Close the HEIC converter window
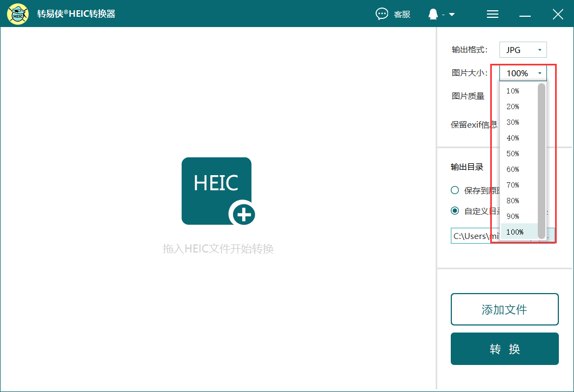574x392 pixels. (558, 14)
